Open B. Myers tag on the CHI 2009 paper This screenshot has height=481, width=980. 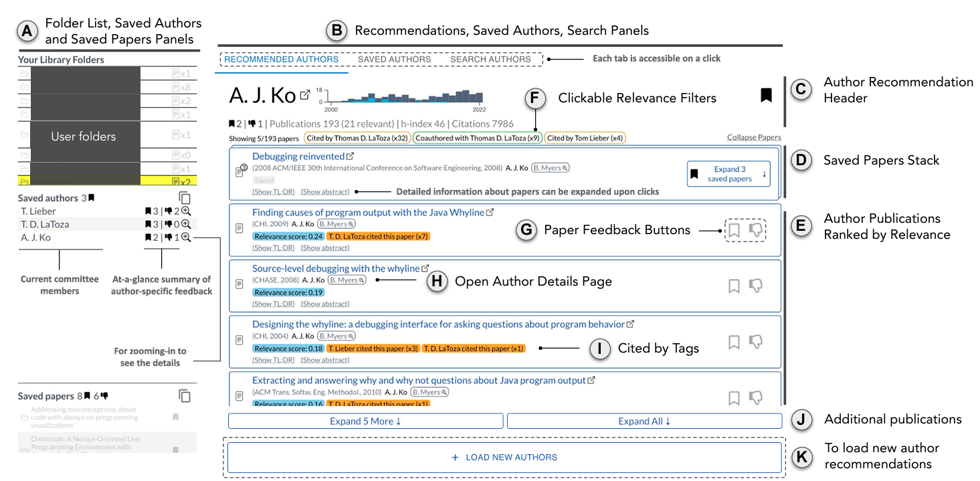(x=336, y=224)
